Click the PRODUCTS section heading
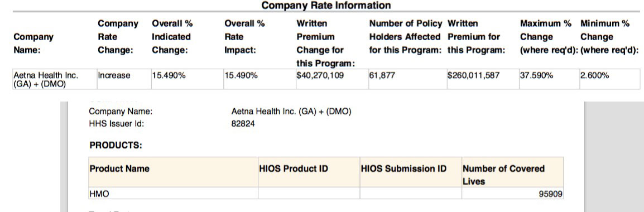644x212 pixels. click(116, 146)
